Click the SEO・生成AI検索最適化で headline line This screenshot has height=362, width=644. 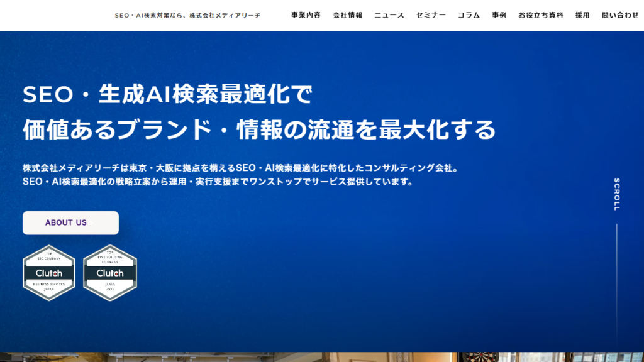point(167,95)
